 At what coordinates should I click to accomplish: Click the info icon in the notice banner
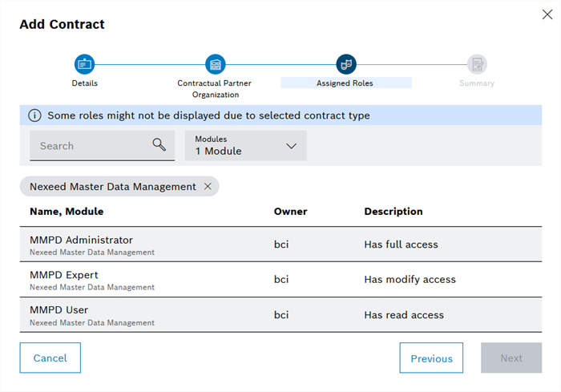34,115
